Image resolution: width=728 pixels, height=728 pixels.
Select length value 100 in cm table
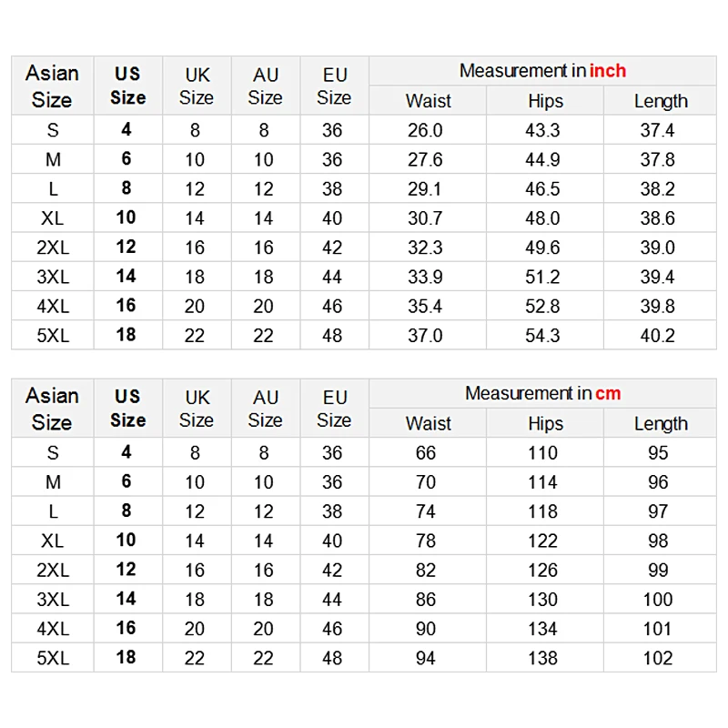[x=657, y=600]
